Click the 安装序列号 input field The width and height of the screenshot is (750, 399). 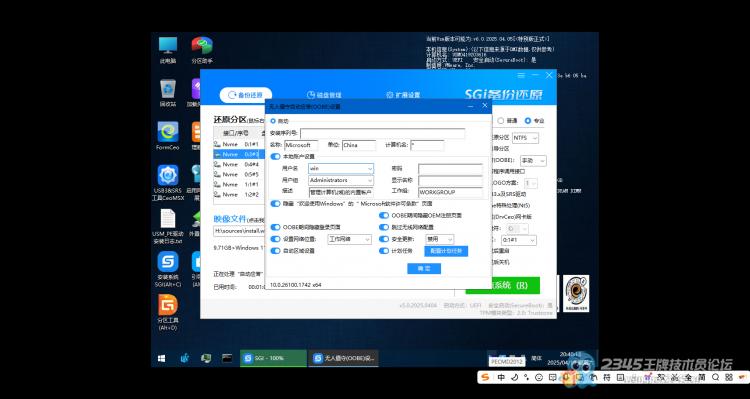tap(382, 133)
